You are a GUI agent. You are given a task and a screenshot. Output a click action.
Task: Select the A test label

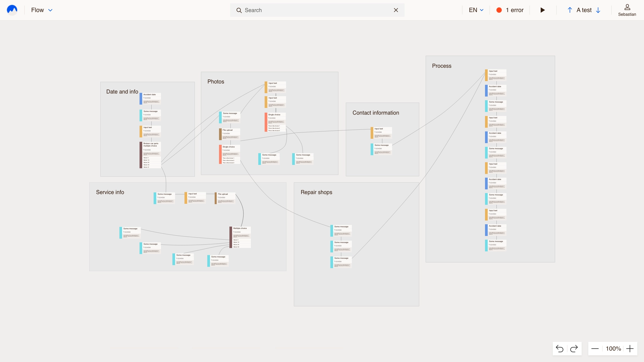(584, 10)
